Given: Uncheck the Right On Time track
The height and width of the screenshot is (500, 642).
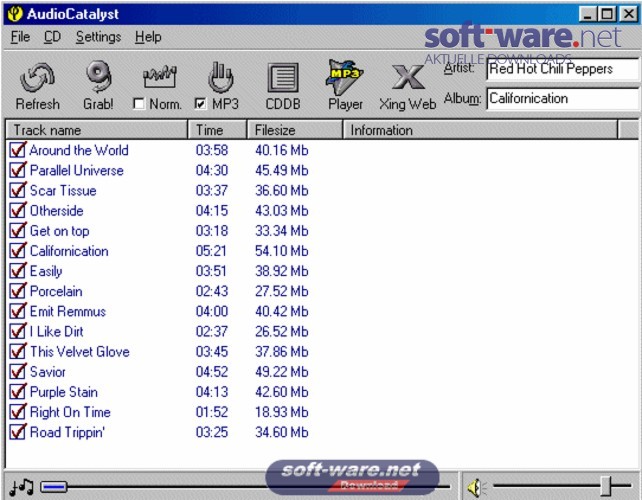Looking at the screenshot, I should click(18, 412).
